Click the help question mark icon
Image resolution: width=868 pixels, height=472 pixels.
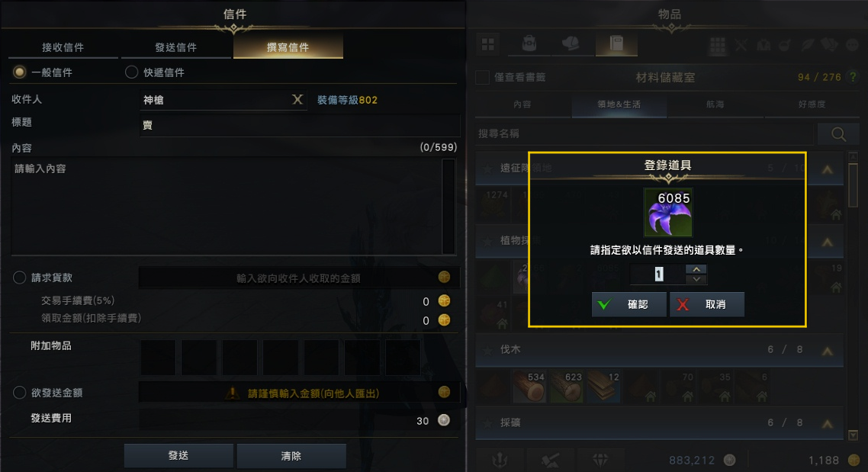[x=853, y=78]
